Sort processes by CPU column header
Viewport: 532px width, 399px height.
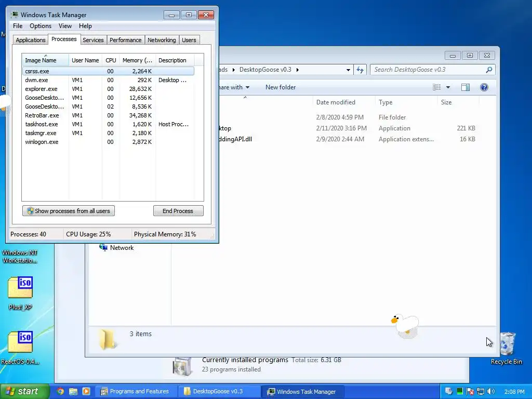tap(111, 60)
